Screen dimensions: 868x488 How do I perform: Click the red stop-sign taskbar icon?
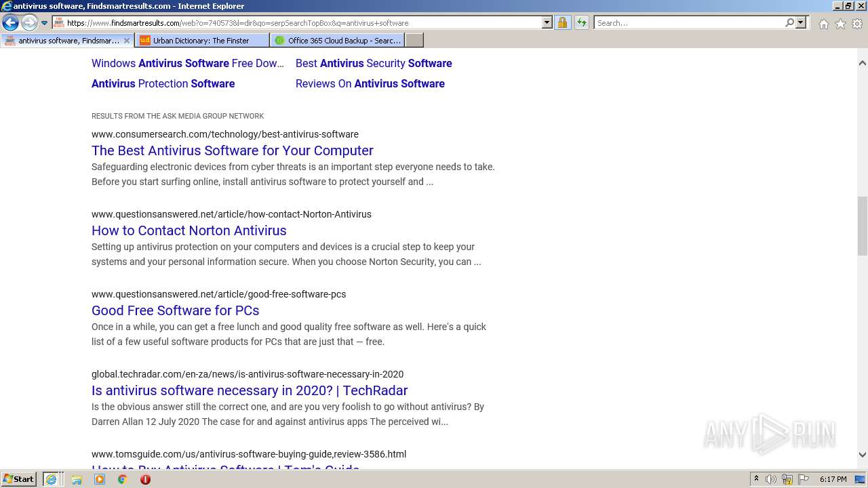click(x=145, y=479)
